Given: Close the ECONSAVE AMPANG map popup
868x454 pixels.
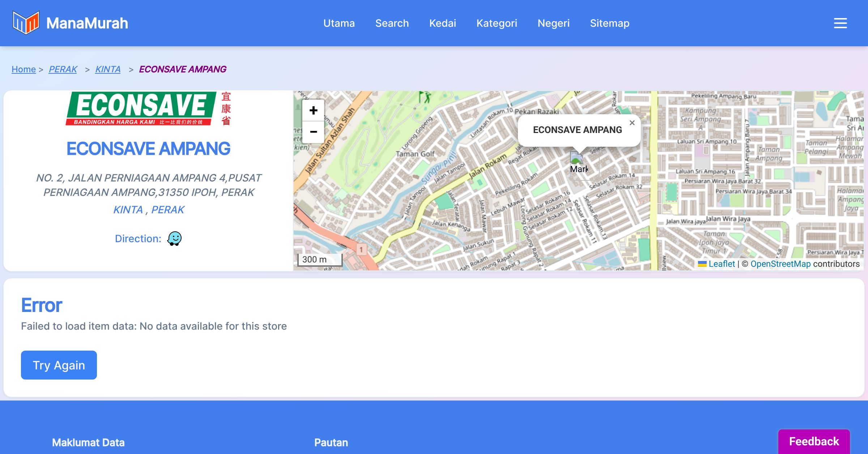Looking at the screenshot, I should [x=632, y=123].
